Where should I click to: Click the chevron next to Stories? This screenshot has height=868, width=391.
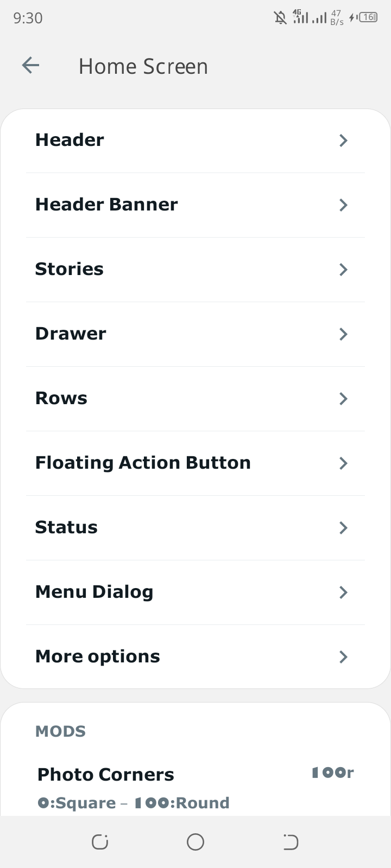[x=343, y=270]
